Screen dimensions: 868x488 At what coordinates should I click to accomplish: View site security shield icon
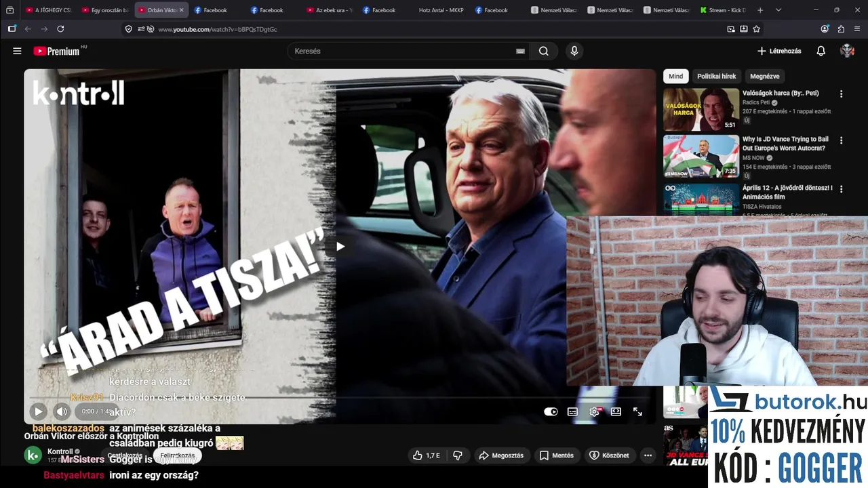click(129, 29)
